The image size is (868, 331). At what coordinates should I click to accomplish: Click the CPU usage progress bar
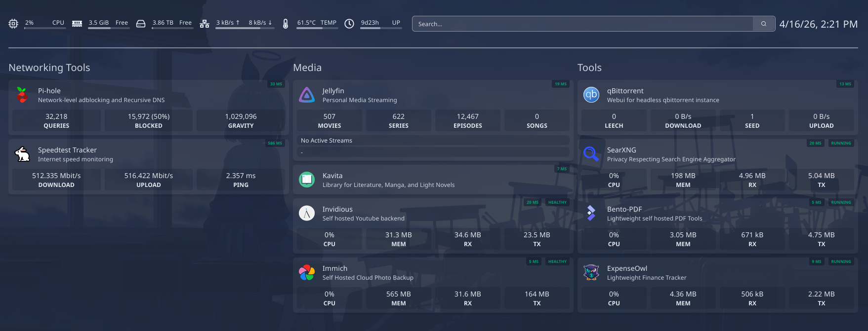pos(45,28)
